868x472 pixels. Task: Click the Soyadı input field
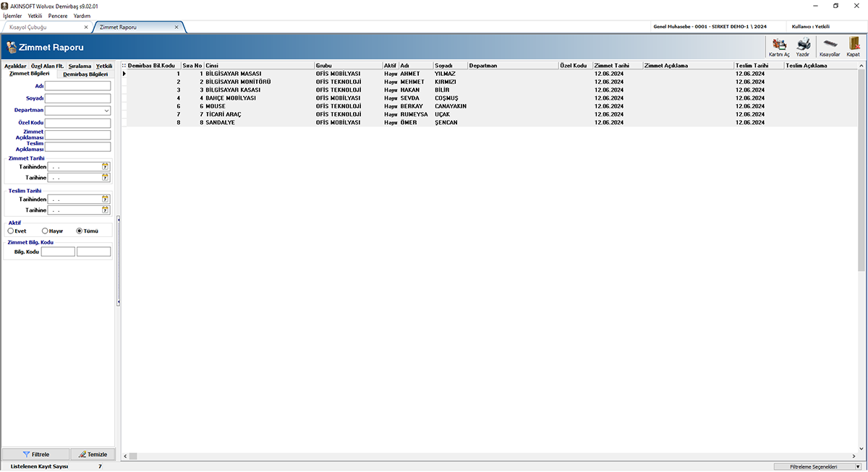77,98
